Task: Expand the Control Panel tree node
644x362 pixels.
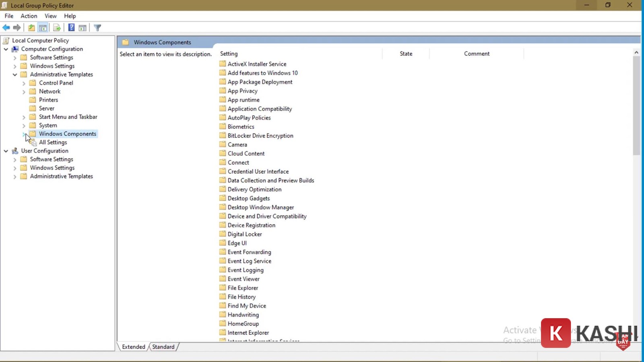Action: pyautogui.click(x=24, y=83)
